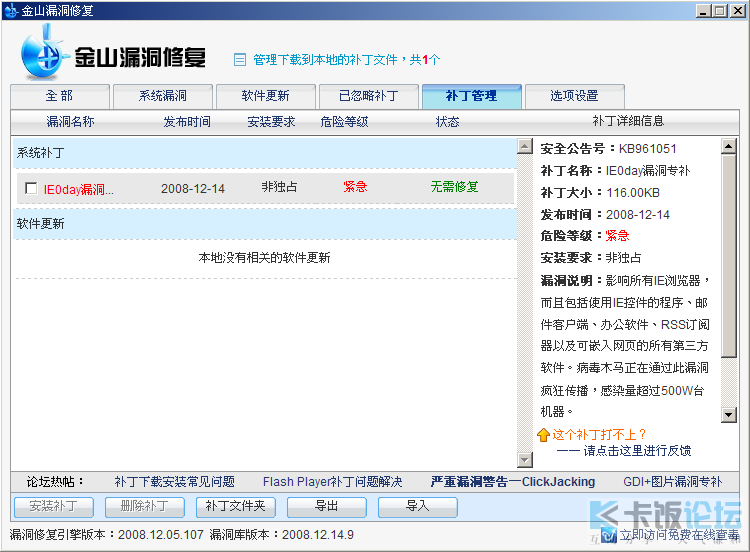Click the 系统补丁 group header
Viewport: 750px width, 552px height.
(x=265, y=153)
